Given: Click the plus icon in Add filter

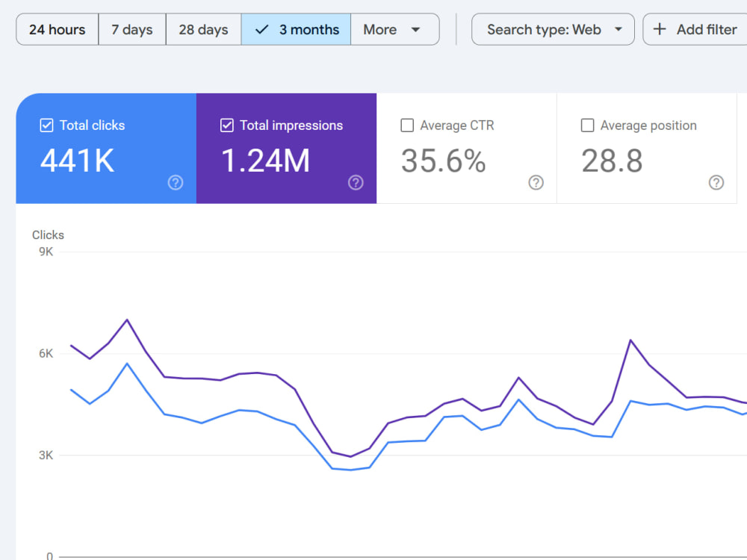Looking at the screenshot, I should 660,29.
